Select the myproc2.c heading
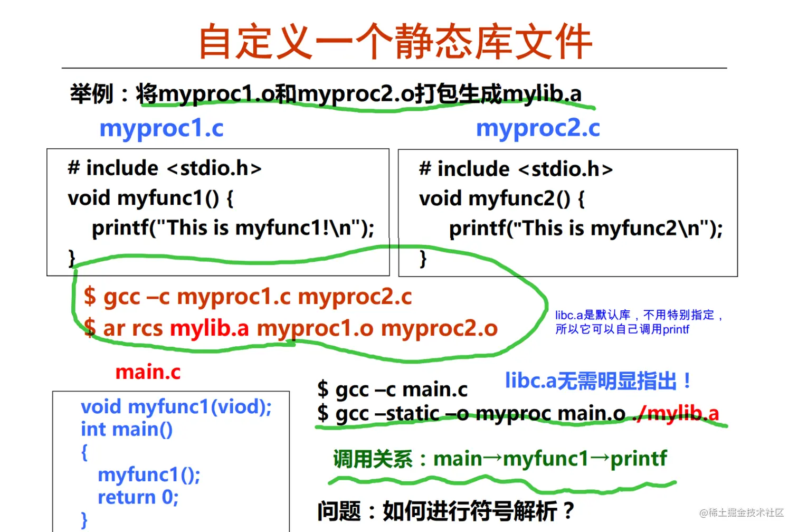This screenshot has width=798, height=532. [538, 128]
